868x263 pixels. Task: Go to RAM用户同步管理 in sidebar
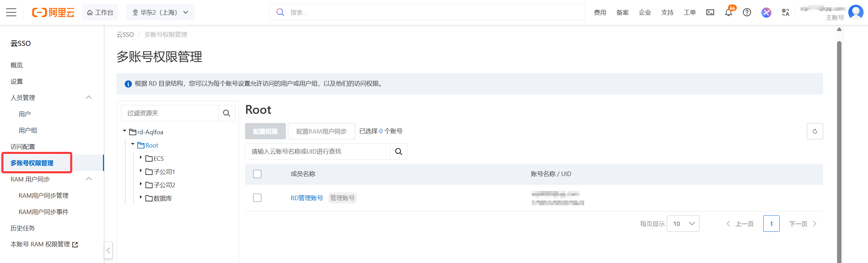click(x=44, y=196)
